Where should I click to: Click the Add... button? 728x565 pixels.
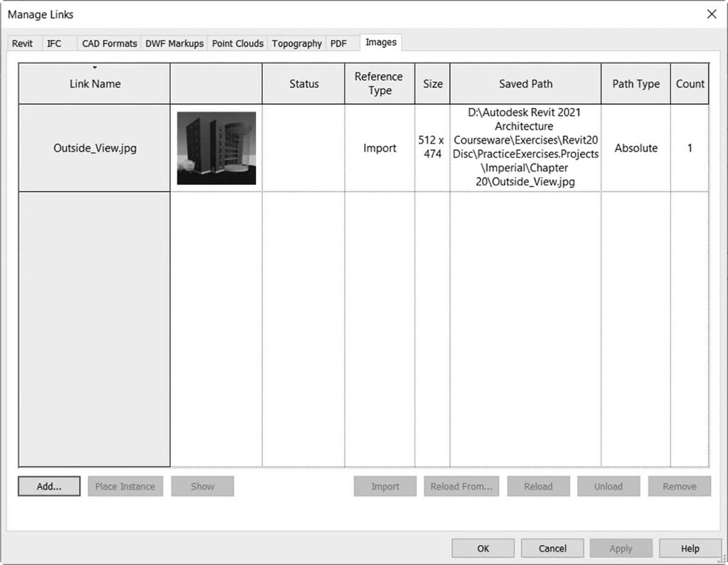[x=49, y=486]
